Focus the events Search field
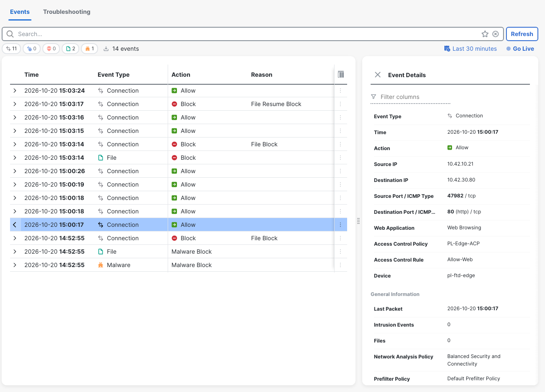The height and width of the screenshot is (392, 545). [x=247, y=34]
